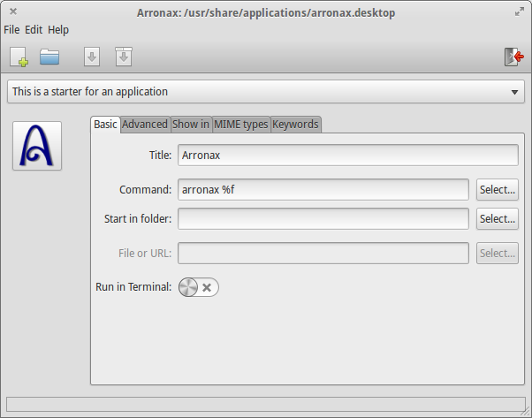Click Select button for File or URL
This screenshot has width=532, height=418.
click(498, 253)
